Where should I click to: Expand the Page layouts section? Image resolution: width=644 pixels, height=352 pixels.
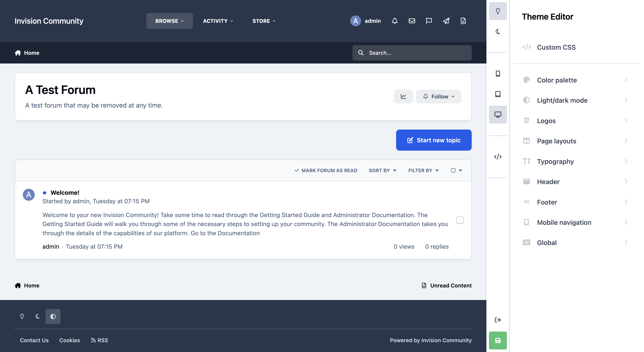(x=575, y=141)
